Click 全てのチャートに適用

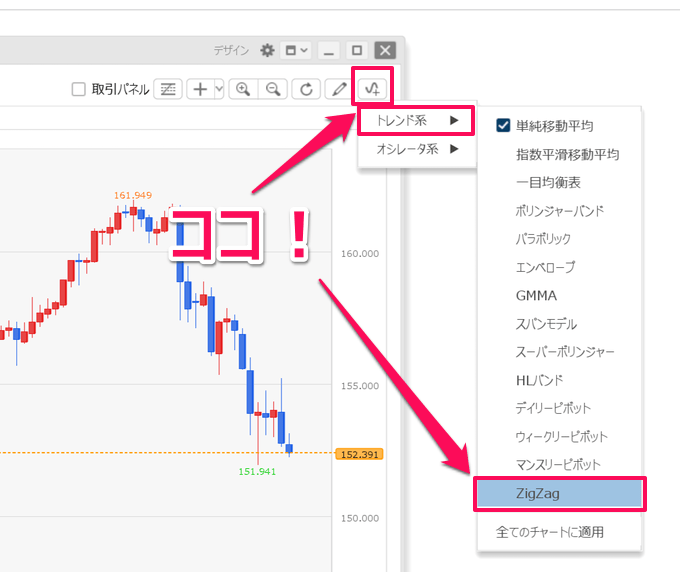549,532
